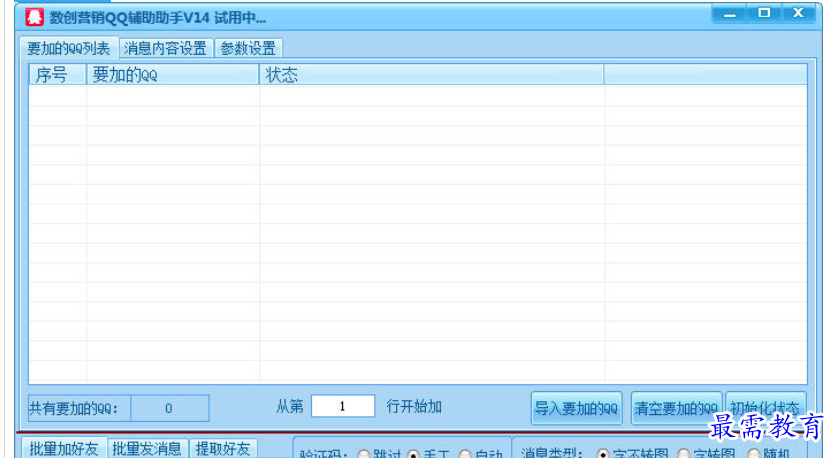Click the 状态 column header
The height and width of the screenshot is (458, 832).
tap(431, 75)
